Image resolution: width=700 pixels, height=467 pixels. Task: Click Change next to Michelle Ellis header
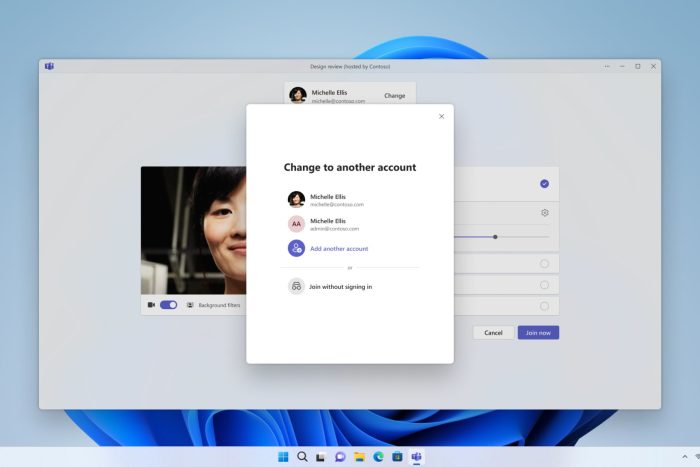395,96
